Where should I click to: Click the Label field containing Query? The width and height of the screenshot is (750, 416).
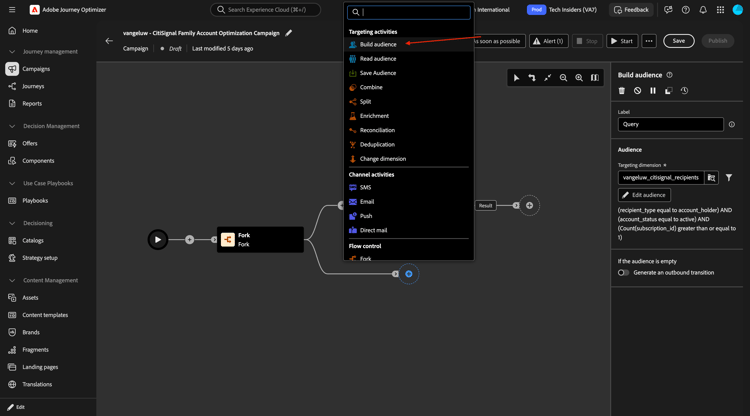coord(671,124)
